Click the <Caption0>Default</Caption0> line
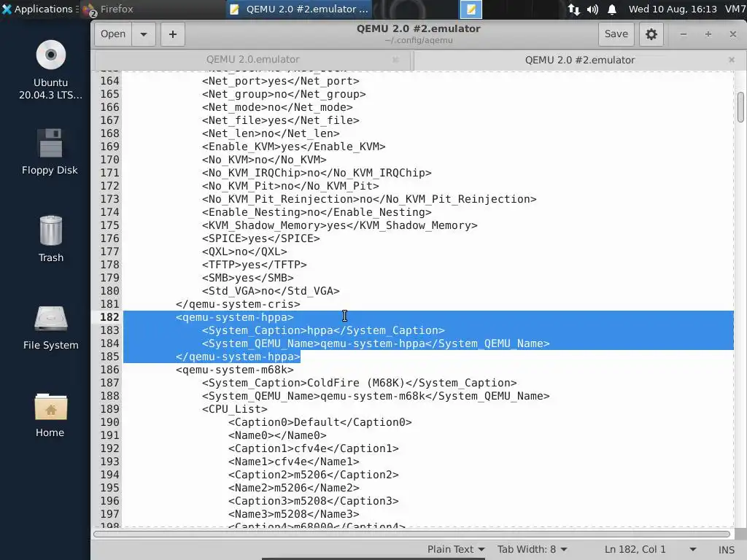 (320, 422)
